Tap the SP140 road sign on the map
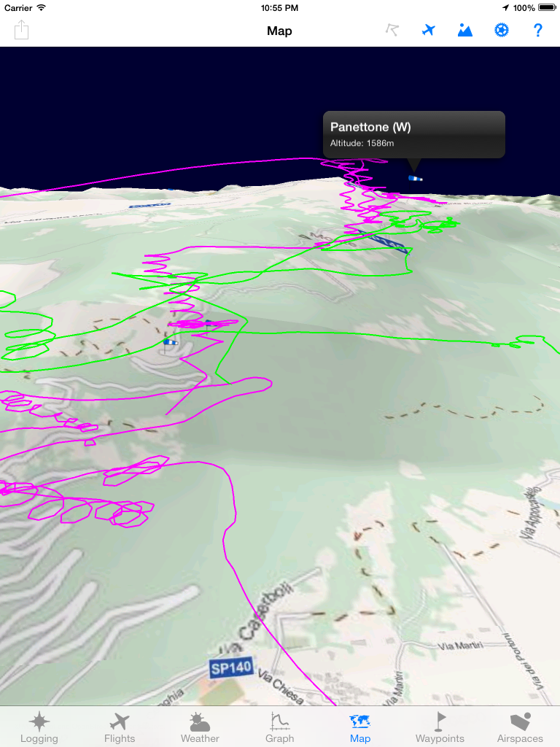The image size is (560, 747). point(230,668)
